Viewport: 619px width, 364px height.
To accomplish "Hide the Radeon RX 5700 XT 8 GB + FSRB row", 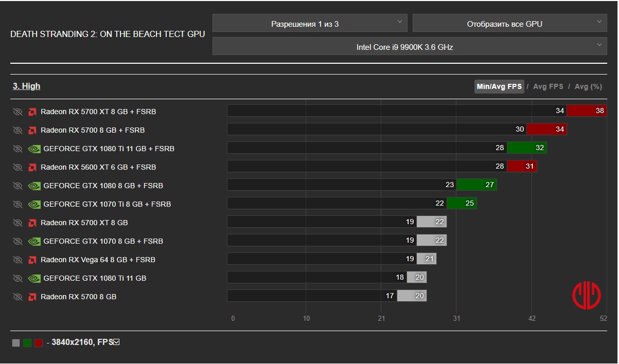I will [x=18, y=112].
